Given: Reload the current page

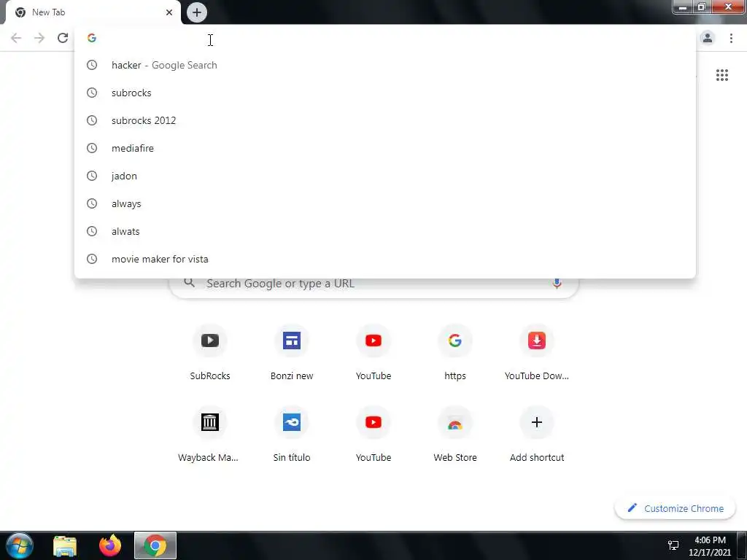Looking at the screenshot, I should click(63, 38).
